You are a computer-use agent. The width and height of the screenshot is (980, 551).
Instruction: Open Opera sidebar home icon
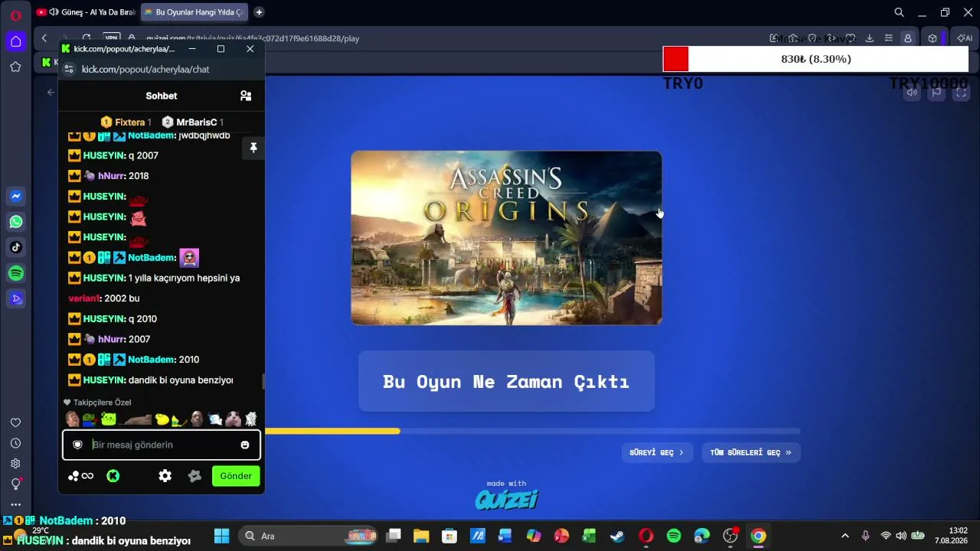[x=15, y=41]
